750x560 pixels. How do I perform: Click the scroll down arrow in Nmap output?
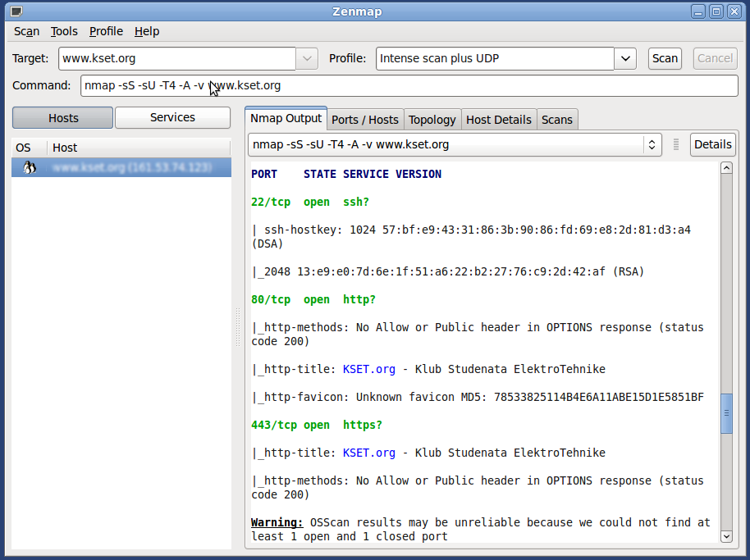tap(726, 536)
